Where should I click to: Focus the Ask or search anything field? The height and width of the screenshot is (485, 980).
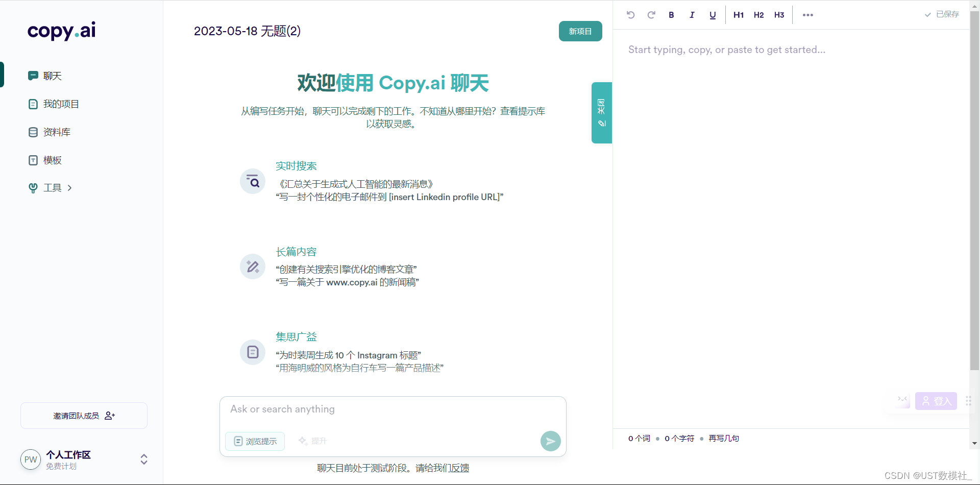[x=393, y=409]
